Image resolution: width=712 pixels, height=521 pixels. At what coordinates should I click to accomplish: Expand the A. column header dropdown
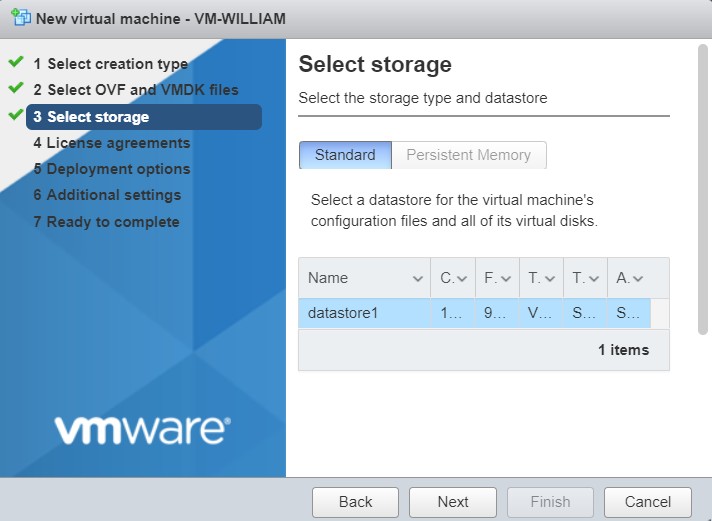(638, 278)
